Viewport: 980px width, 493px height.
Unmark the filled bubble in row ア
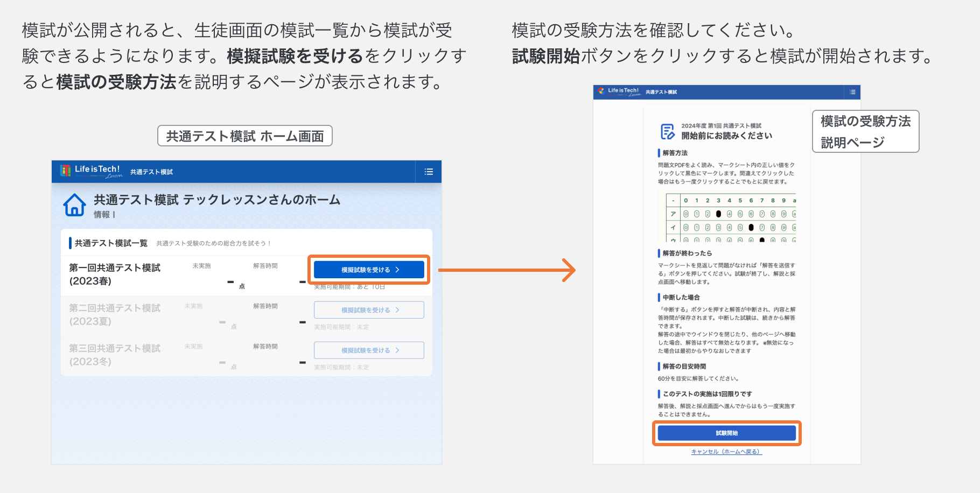pyautogui.click(x=718, y=214)
